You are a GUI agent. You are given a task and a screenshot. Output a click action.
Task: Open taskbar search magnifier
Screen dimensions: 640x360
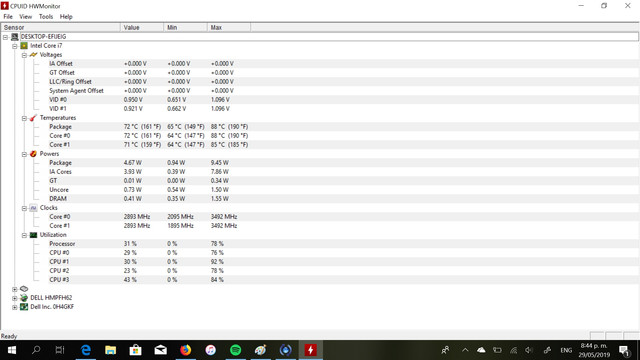pyautogui.click(x=36, y=350)
